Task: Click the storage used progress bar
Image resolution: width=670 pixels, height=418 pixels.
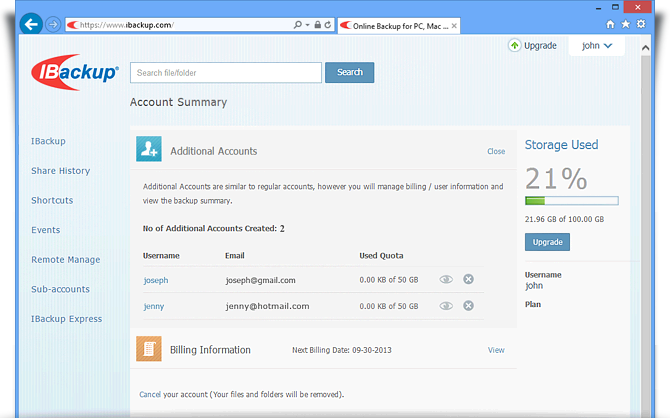Action: [x=572, y=200]
